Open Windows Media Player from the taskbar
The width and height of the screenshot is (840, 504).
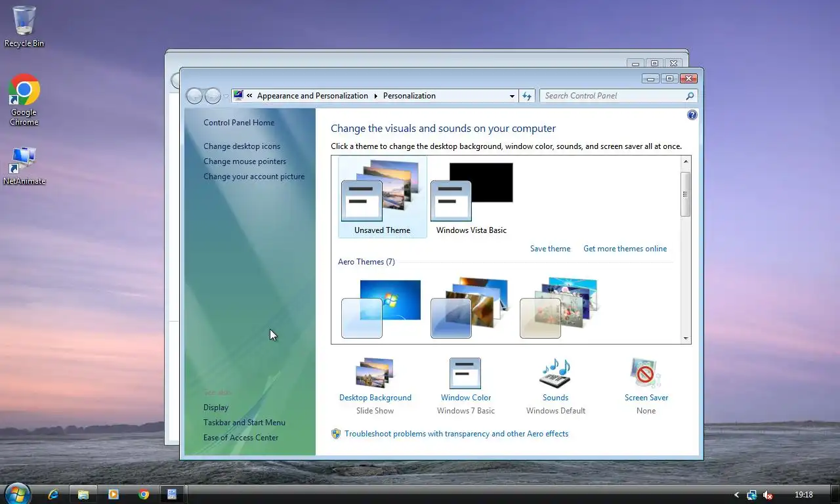pos(114,494)
